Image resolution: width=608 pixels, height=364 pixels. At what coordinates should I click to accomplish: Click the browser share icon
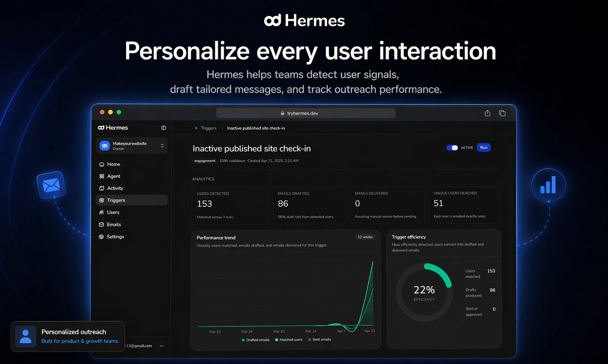tap(488, 113)
